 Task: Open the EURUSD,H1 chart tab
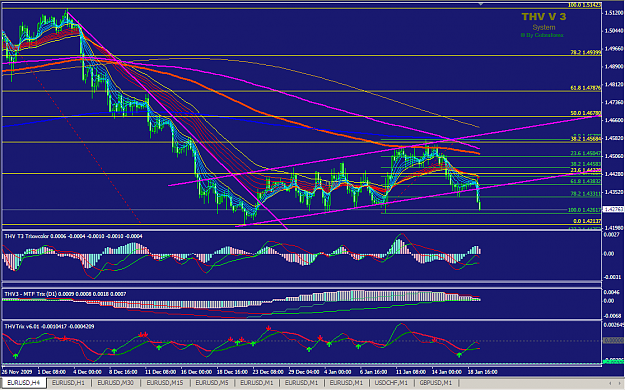click(x=69, y=383)
